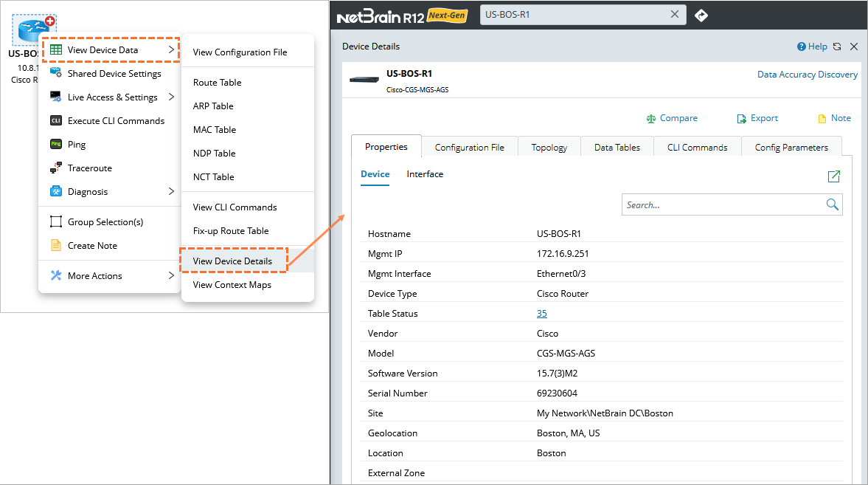868x485 pixels.
Task: Click the diamond navigation icon next to search box
Action: [x=701, y=15]
